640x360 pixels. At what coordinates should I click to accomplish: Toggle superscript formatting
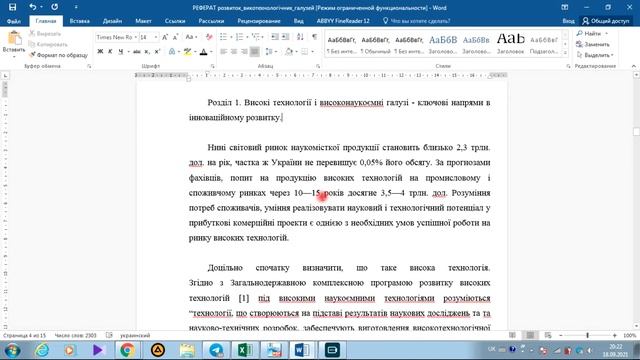[157, 52]
